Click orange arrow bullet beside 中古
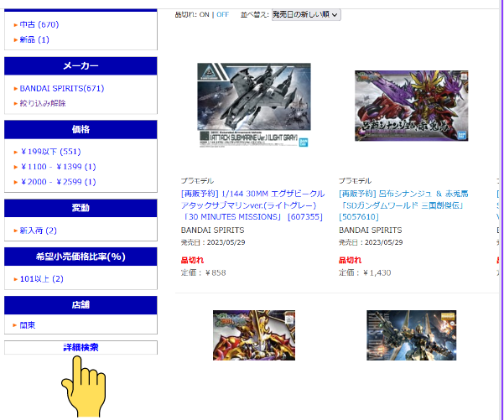The image size is (504, 420). click(16, 25)
